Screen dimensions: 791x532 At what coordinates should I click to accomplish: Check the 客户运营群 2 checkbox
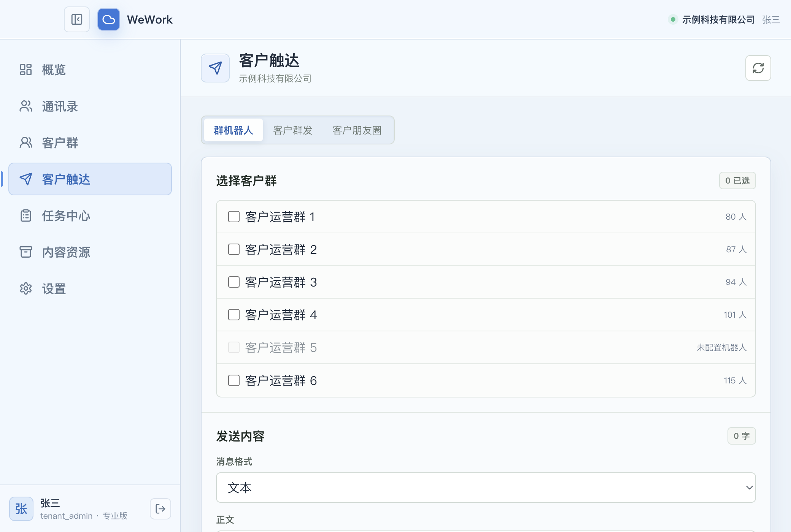(x=234, y=249)
